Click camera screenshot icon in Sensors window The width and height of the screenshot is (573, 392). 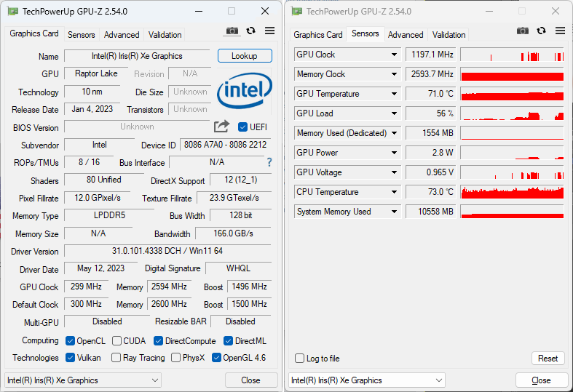point(523,31)
